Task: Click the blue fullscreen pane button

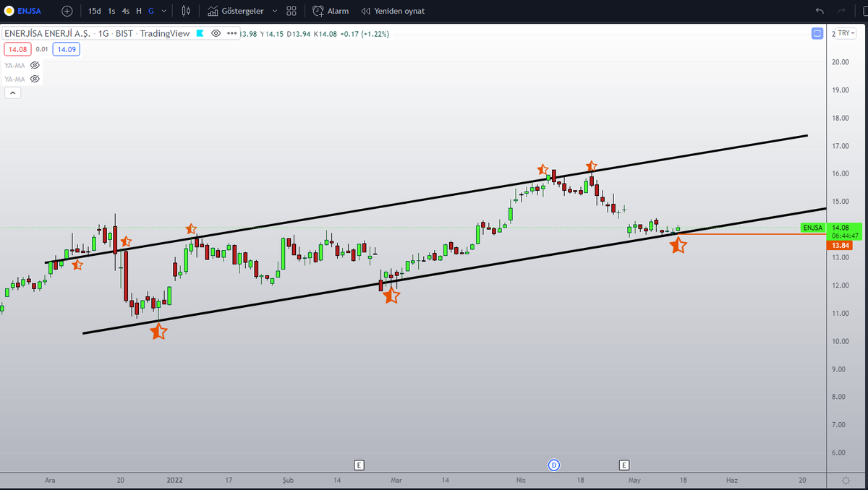Action: tap(817, 33)
